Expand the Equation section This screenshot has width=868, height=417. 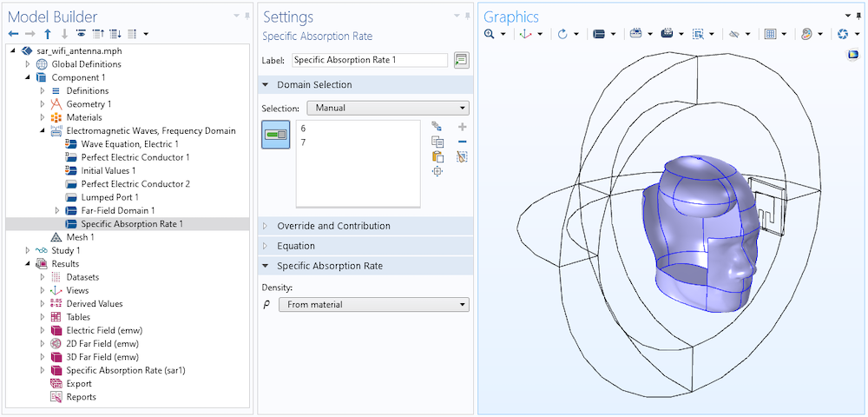pos(265,246)
